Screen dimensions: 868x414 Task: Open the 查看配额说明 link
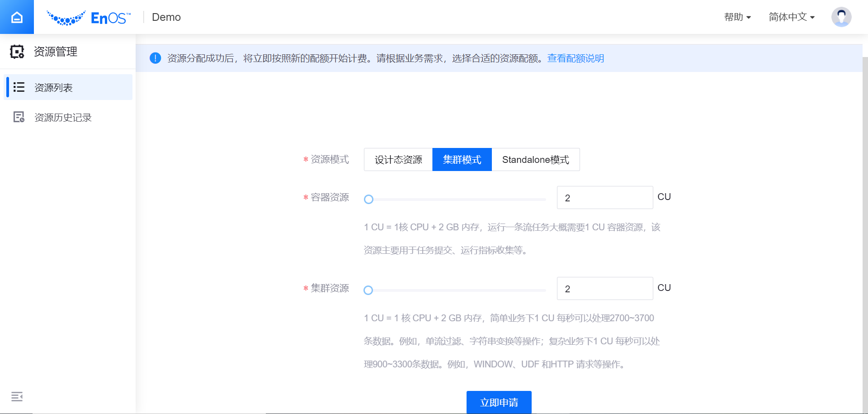click(x=576, y=58)
